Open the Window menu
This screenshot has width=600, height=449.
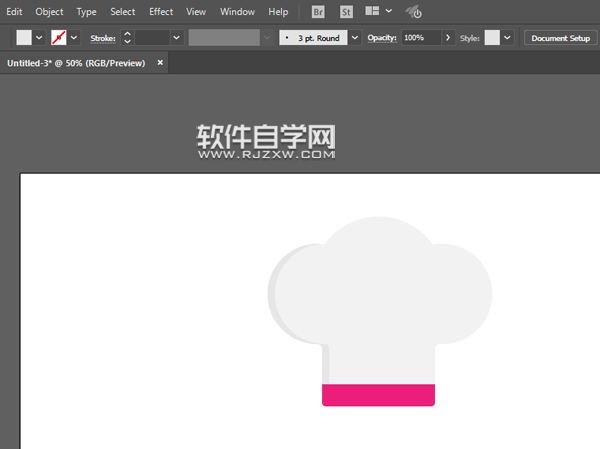[237, 12]
